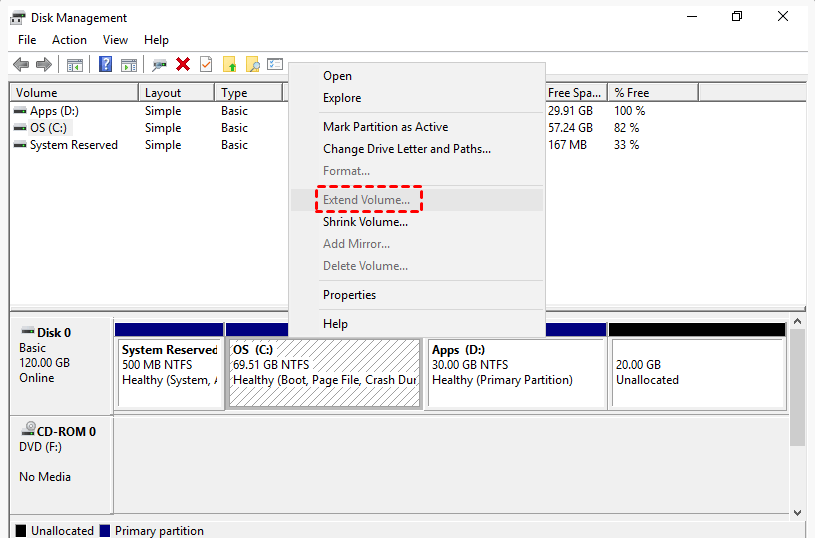Viewport: 815px width, 538px height.
Task: Click drive icon beside OS (C:) row
Action: click(20, 128)
